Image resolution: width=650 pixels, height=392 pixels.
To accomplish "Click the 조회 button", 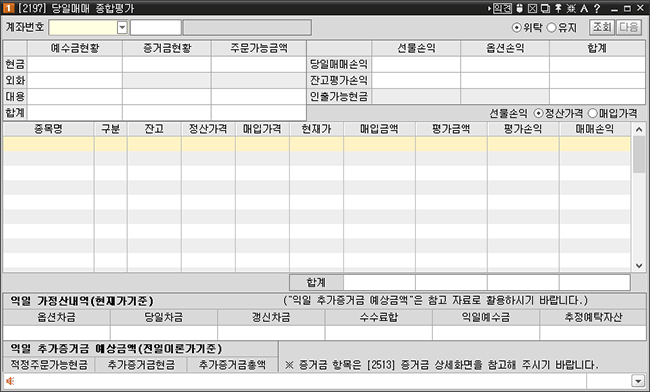I will tap(602, 27).
